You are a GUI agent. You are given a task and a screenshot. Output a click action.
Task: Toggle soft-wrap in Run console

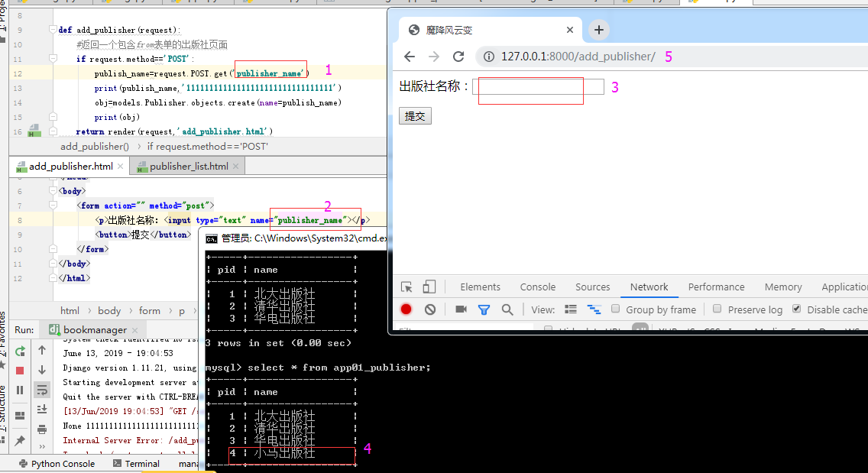tap(42, 390)
